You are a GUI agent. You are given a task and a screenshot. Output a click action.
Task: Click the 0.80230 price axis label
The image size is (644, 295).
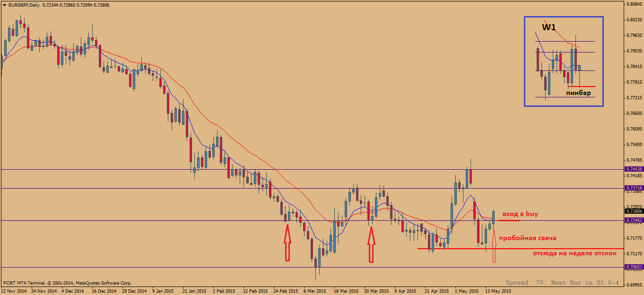click(x=634, y=20)
